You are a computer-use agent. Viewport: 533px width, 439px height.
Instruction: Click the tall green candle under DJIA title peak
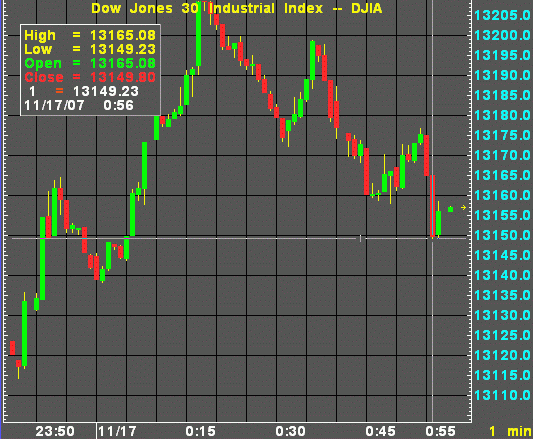click(199, 34)
